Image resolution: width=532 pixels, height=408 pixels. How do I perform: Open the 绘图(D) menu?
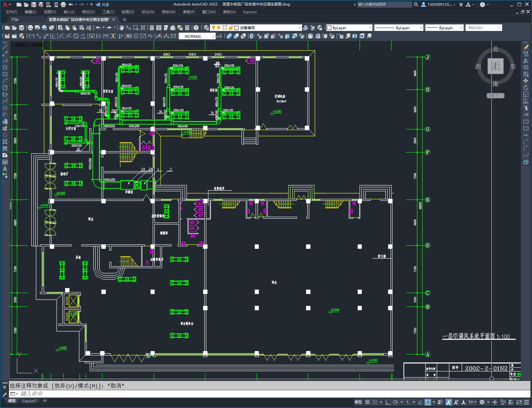(x=128, y=12)
